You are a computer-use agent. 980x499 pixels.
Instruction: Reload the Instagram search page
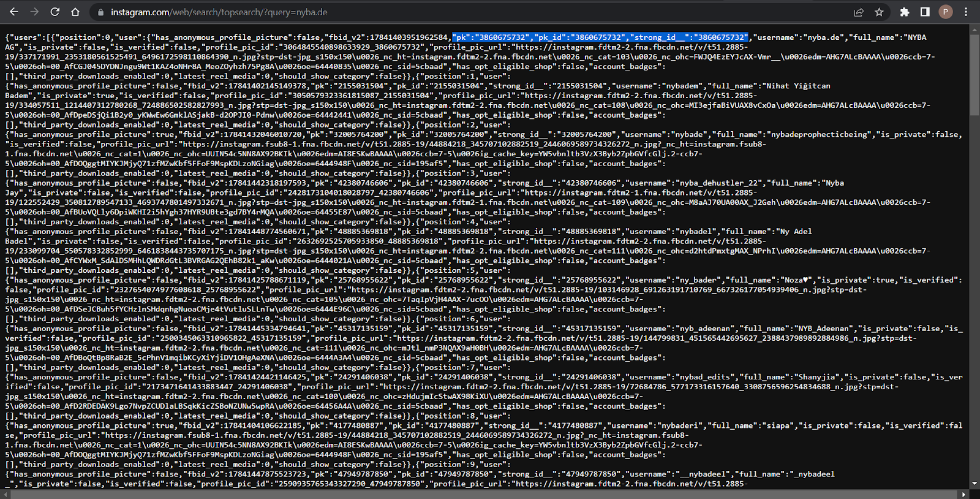tap(55, 12)
